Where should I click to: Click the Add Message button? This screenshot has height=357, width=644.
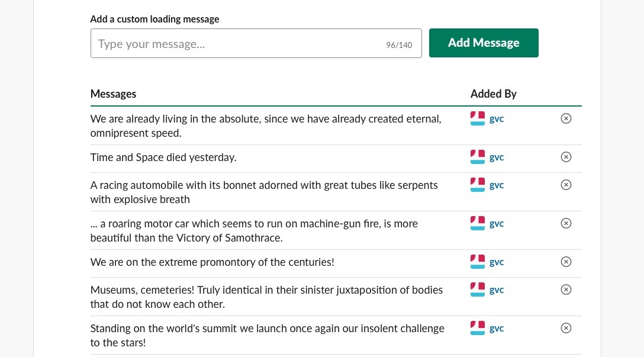pos(484,43)
